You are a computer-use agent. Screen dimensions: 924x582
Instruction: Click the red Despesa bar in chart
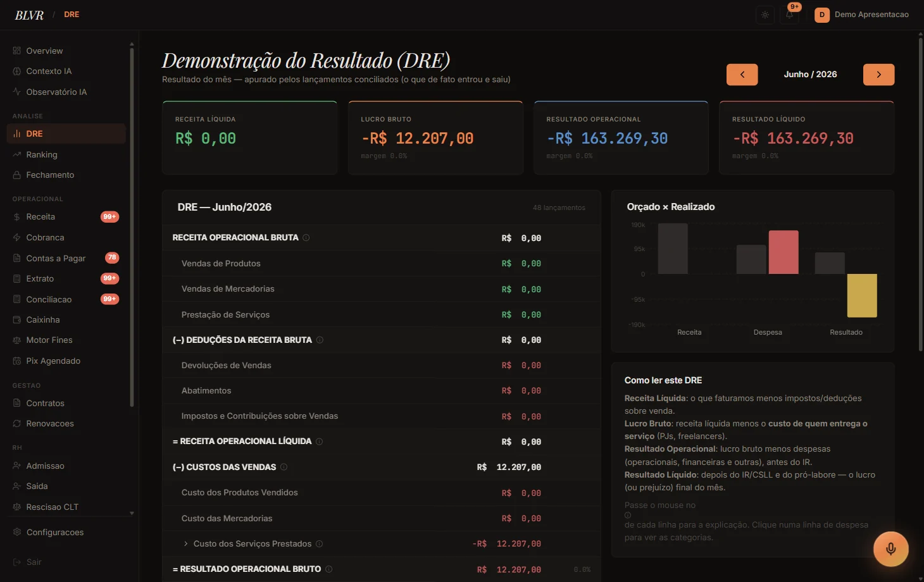click(x=784, y=252)
